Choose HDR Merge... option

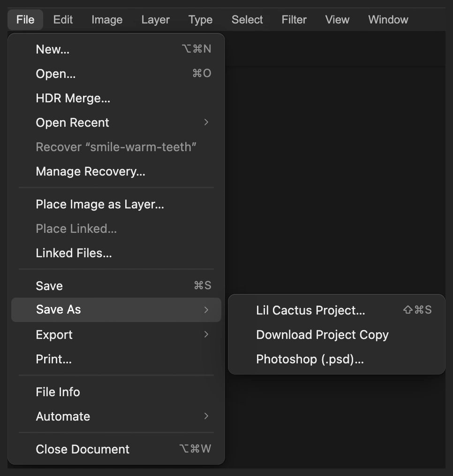click(116, 98)
